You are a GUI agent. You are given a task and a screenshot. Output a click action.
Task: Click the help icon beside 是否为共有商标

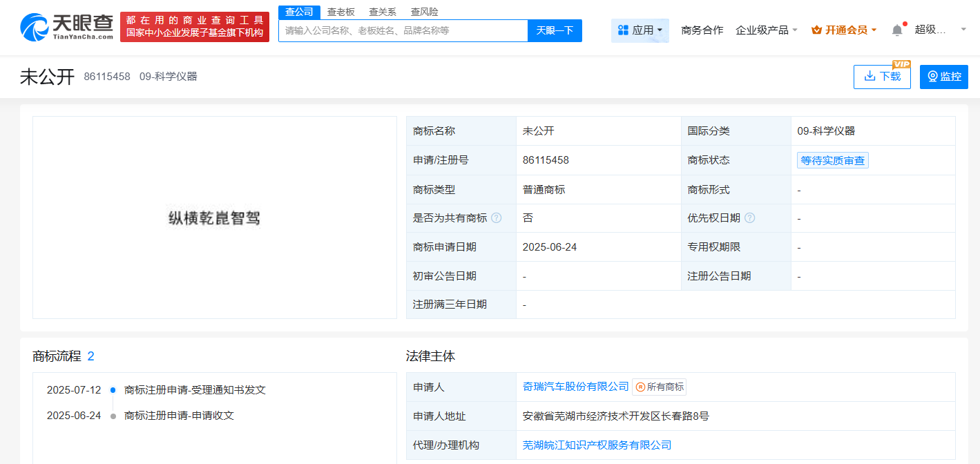[x=496, y=218]
